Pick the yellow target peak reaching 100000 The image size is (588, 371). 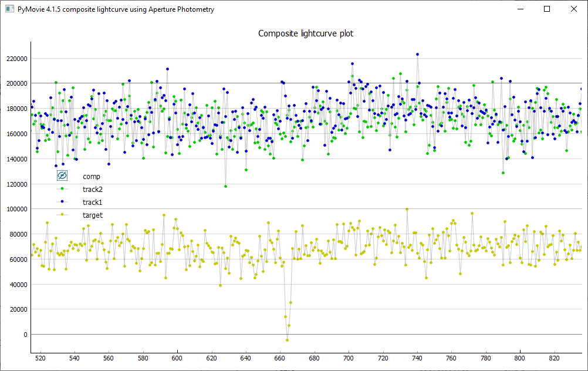407,209
